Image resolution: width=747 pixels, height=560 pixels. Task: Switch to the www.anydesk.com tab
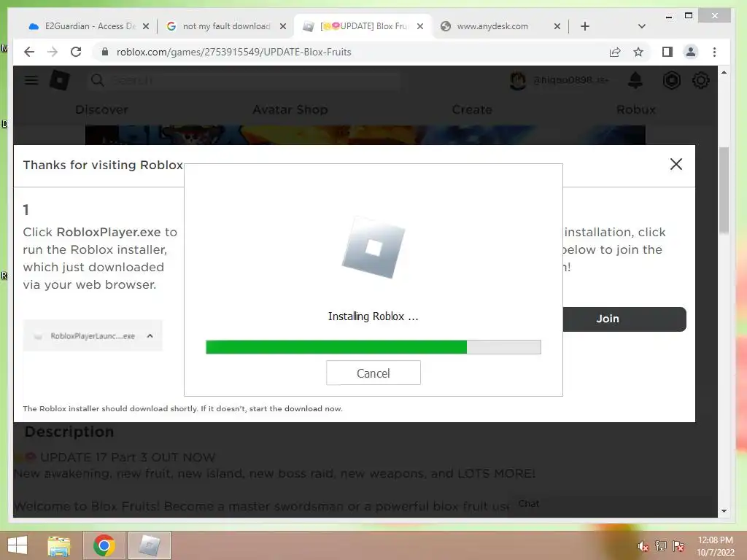tap(494, 26)
